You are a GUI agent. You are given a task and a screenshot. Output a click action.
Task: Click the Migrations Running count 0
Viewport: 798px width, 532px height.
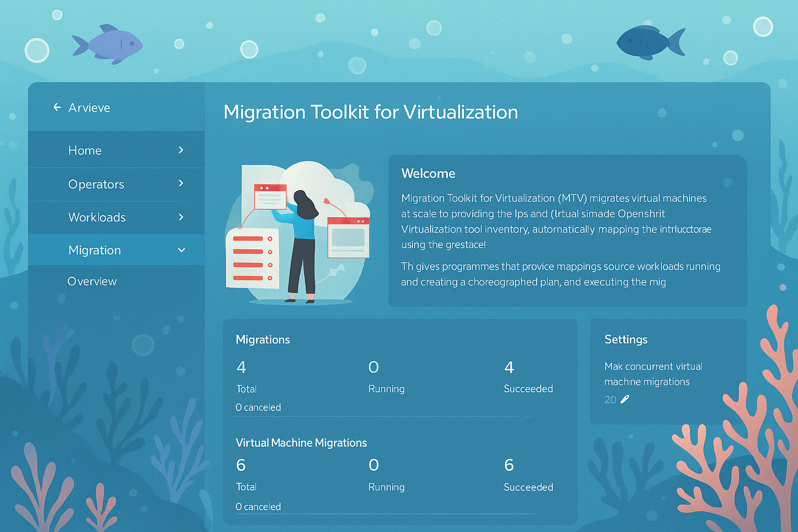(374, 367)
